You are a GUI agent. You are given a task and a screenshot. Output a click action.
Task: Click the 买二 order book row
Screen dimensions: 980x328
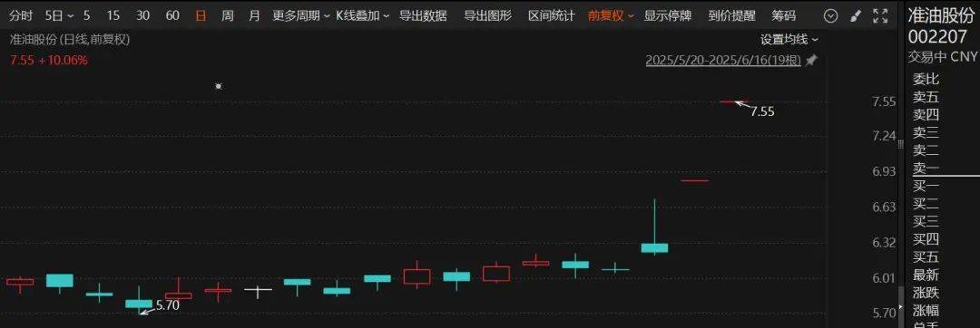pyautogui.click(x=926, y=203)
